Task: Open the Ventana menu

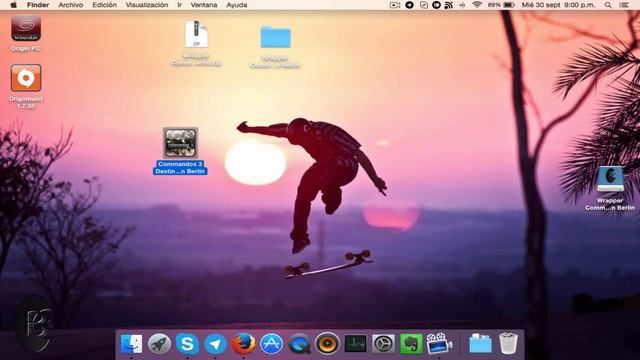Action: coord(204,5)
